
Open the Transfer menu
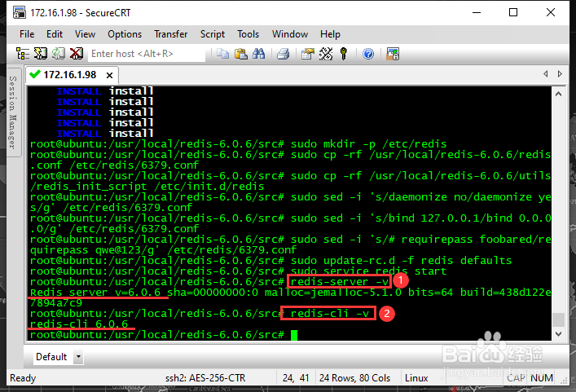171,34
